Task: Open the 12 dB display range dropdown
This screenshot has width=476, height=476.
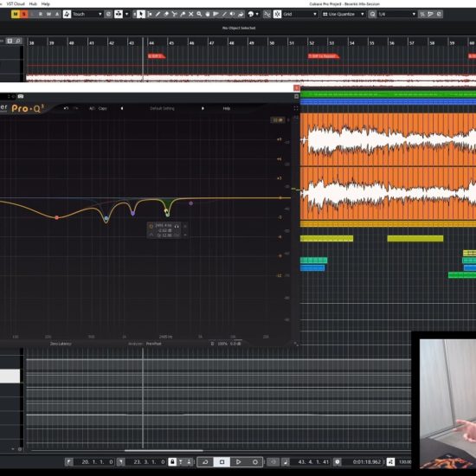Action: tap(278, 120)
